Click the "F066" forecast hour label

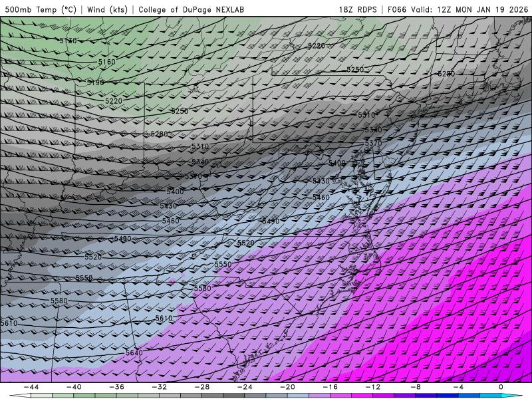point(396,9)
